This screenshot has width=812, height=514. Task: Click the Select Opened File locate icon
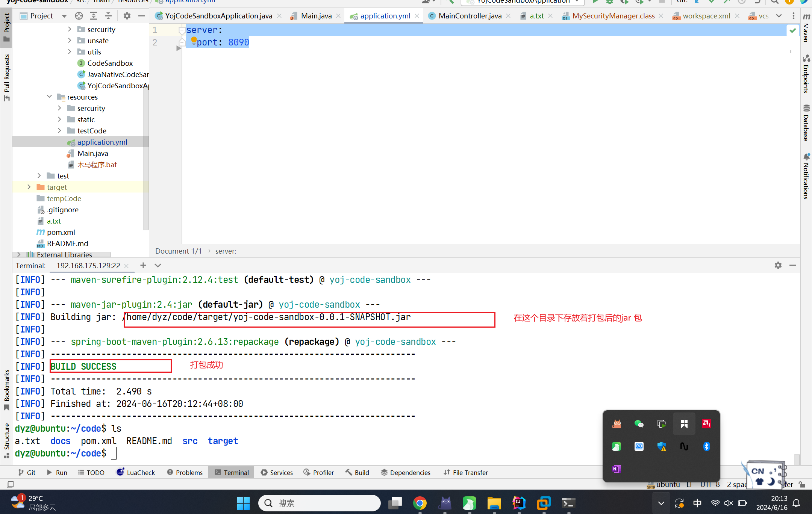click(x=79, y=16)
